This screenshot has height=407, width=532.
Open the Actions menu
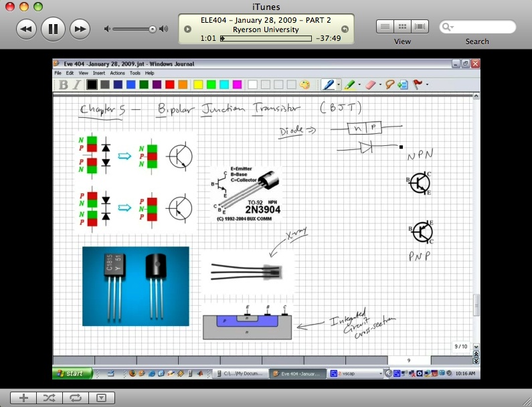[117, 73]
